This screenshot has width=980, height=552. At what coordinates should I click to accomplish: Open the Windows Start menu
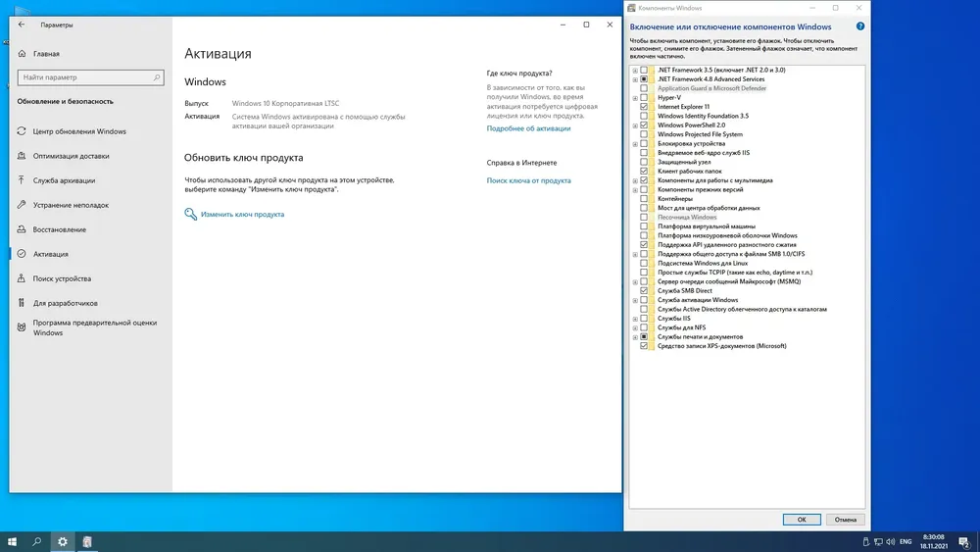click(13, 541)
